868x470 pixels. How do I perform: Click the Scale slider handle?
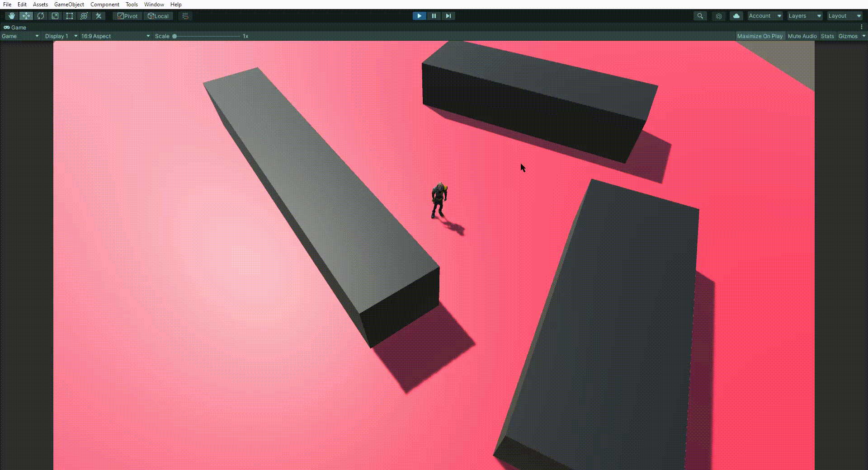click(175, 36)
